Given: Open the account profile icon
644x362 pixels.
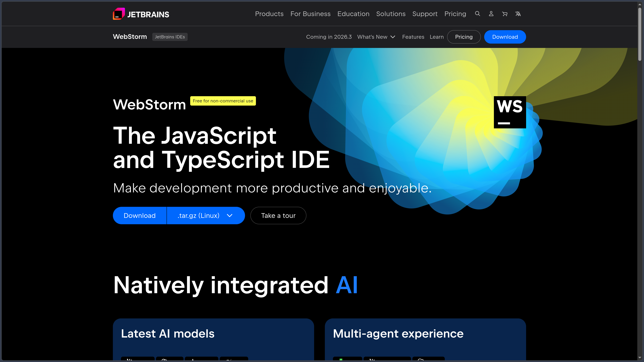Looking at the screenshot, I should click(491, 14).
